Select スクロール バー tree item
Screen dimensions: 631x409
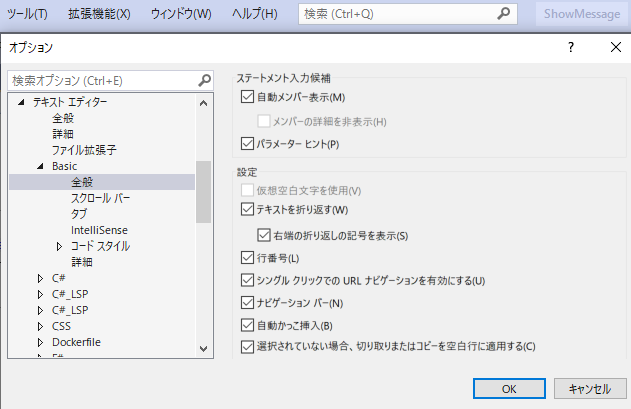[x=101, y=198]
